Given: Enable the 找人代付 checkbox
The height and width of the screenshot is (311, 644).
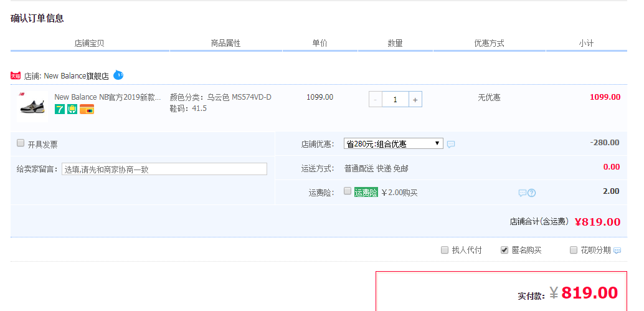Looking at the screenshot, I should point(445,250).
